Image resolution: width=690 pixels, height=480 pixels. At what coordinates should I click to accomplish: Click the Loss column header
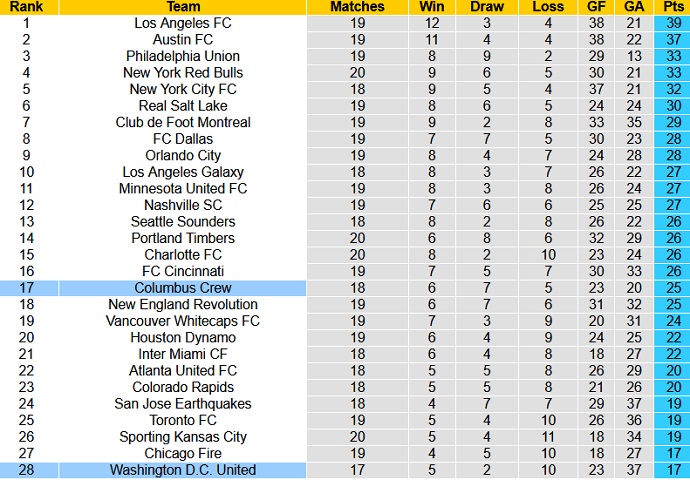tap(548, 7)
